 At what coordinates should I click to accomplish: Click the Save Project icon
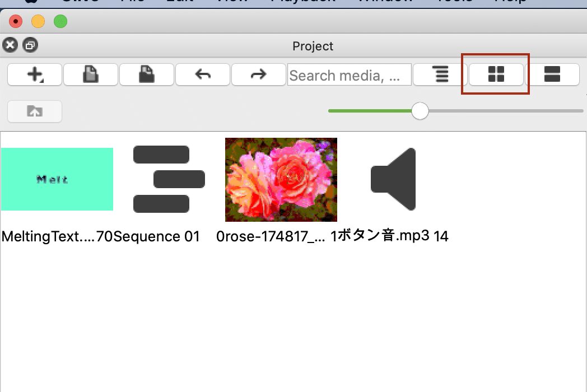pos(147,74)
